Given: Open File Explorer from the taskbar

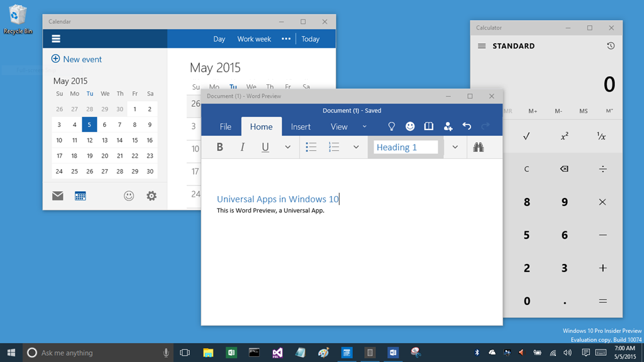Looking at the screenshot, I should 208,353.
